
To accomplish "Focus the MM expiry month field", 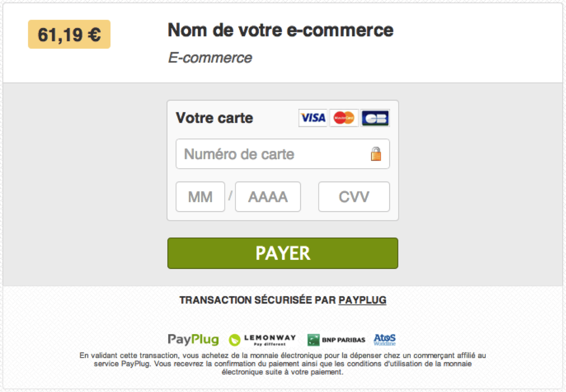I will point(200,196).
